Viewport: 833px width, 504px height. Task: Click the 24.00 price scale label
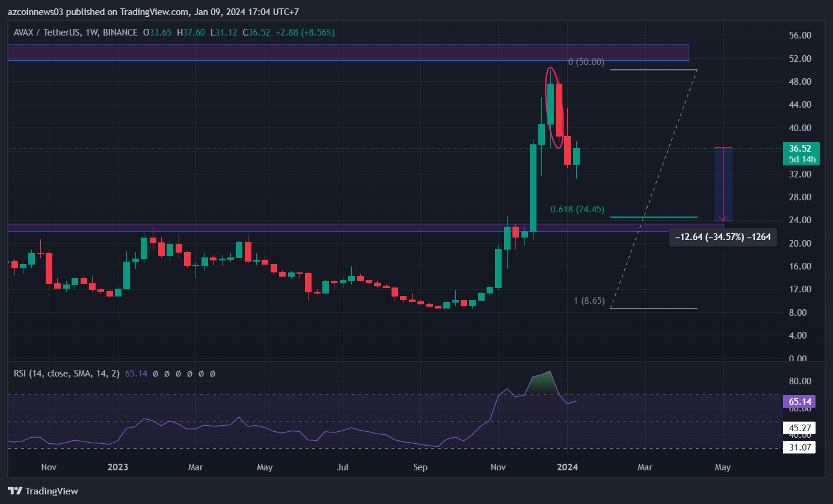coord(801,220)
